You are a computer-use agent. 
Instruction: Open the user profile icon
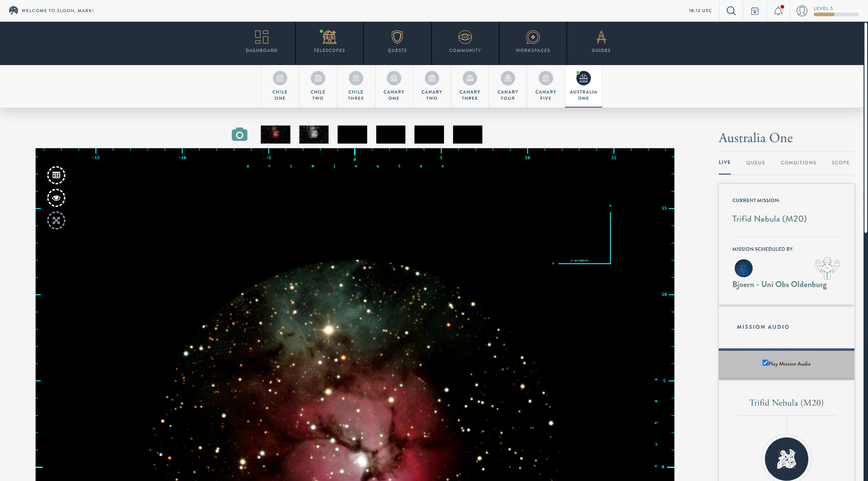pyautogui.click(x=802, y=11)
